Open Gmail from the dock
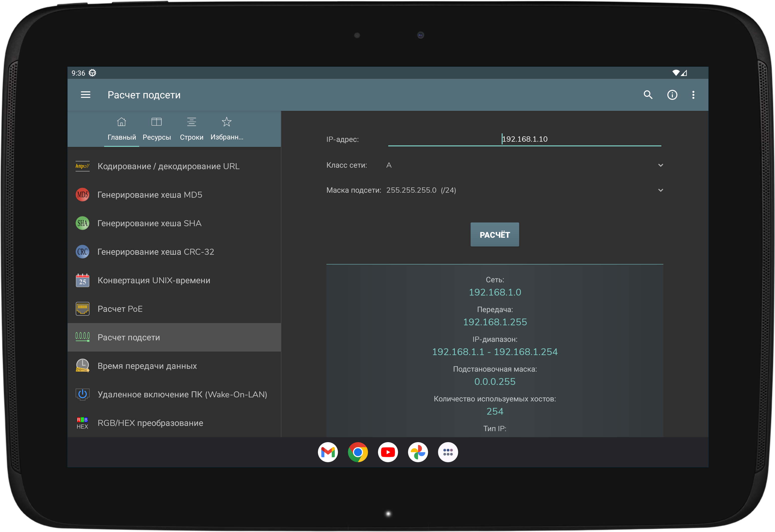775x532 pixels. 328,452
